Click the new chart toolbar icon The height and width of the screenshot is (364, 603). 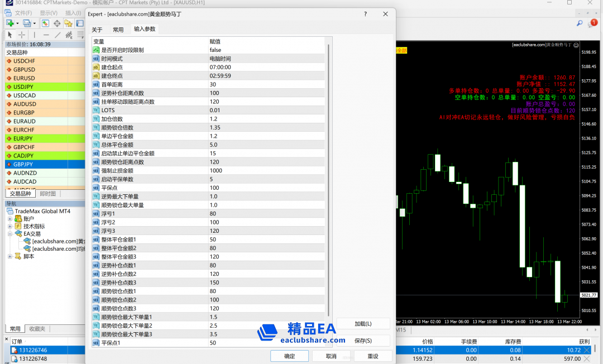(x=9, y=23)
